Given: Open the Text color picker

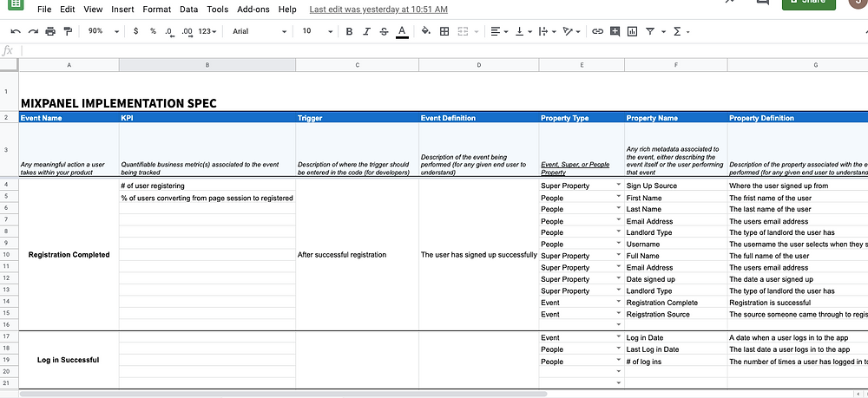Looking at the screenshot, I should click(403, 32).
